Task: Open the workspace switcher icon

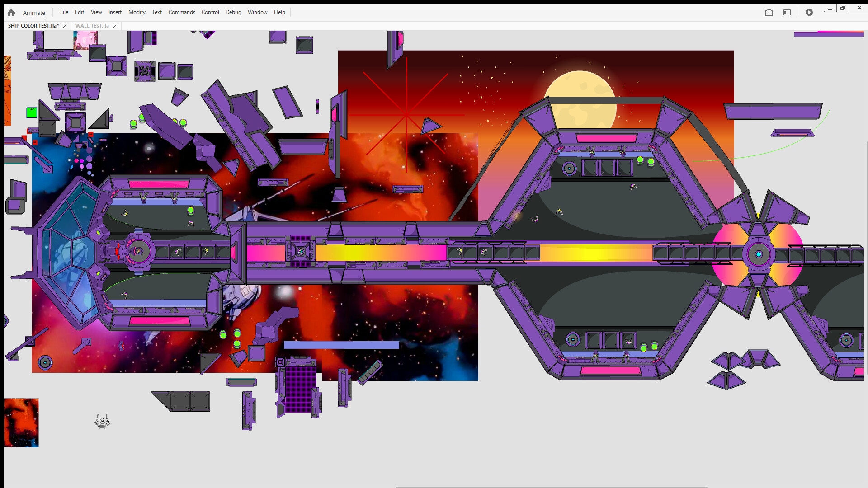Action: (787, 12)
